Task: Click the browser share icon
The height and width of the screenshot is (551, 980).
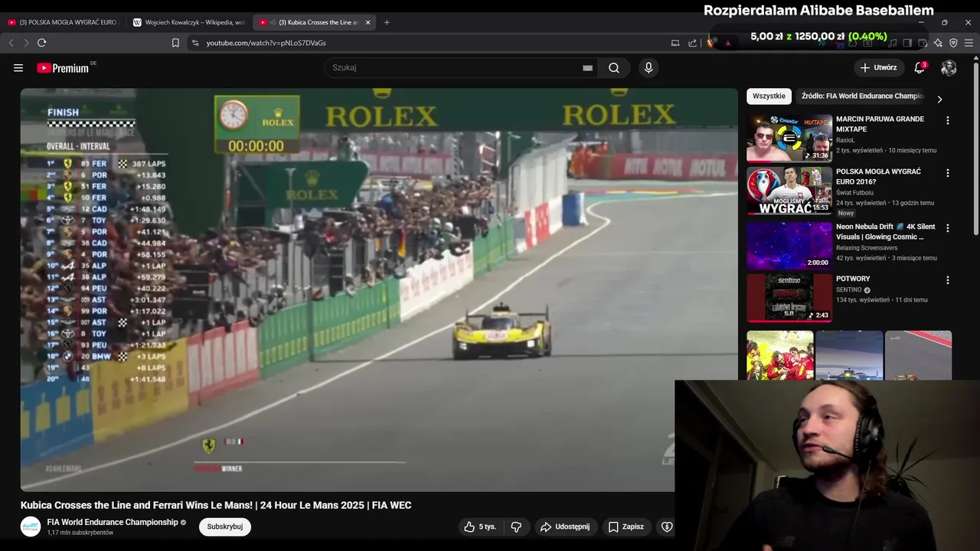Action: coord(693,43)
